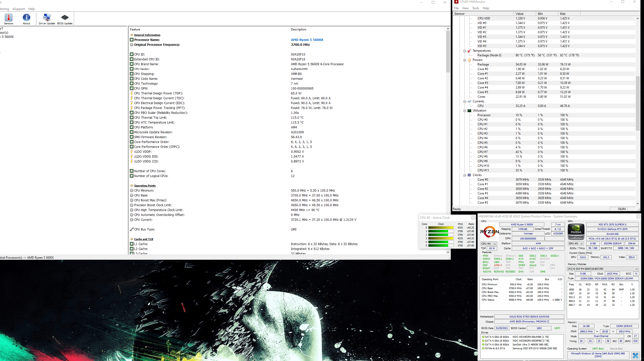Click the status check icon for WDC WD20EZRX drive

[483, 341]
